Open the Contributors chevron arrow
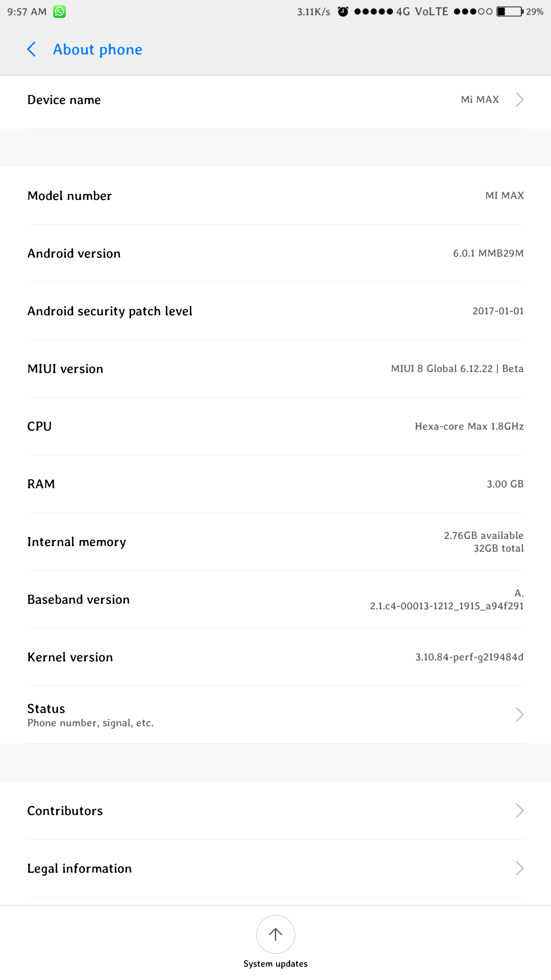This screenshot has height=980, width=551. tap(519, 811)
